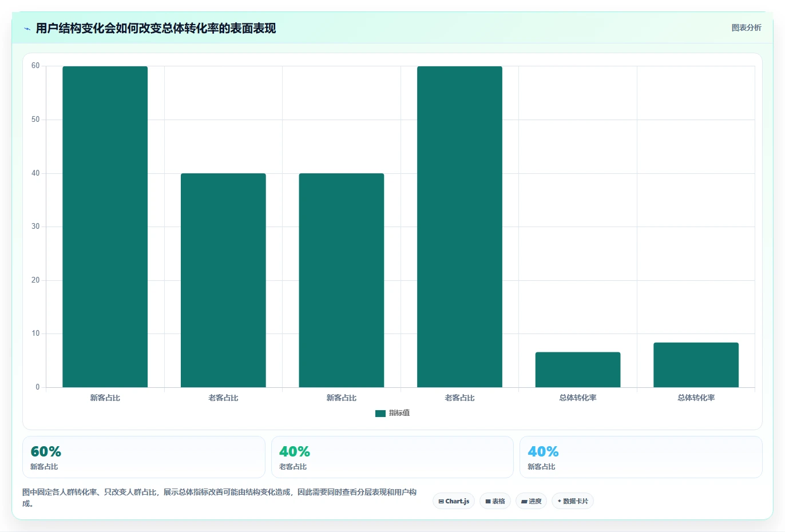Open the 数据卡片 tag
The image size is (785, 532).
tap(572, 501)
